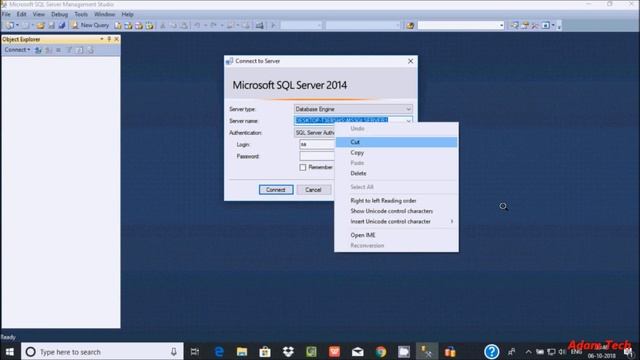Pin the Object Explorer panel with the pushpin icon
This screenshot has height=360, width=640.
coord(109,39)
